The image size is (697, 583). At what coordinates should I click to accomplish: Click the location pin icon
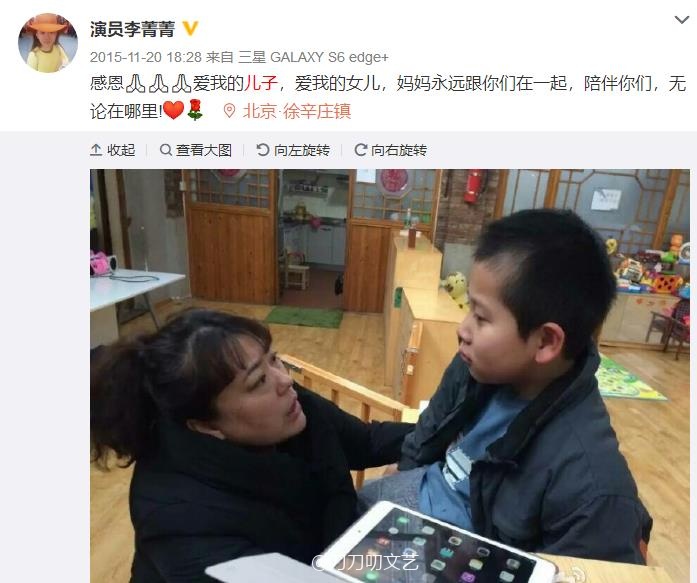pos(229,111)
